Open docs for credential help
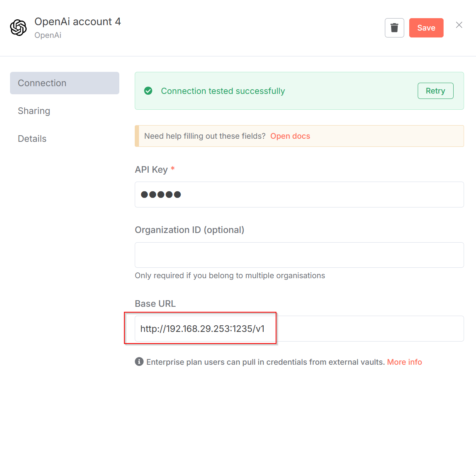Screen dimensions: 476x476 coord(290,136)
